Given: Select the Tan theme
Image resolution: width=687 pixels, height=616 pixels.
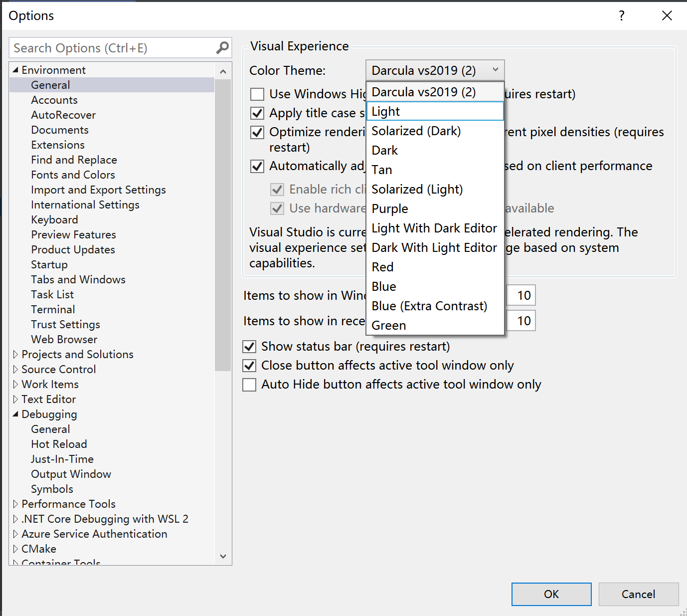Looking at the screenshot, I should [435, 170].
